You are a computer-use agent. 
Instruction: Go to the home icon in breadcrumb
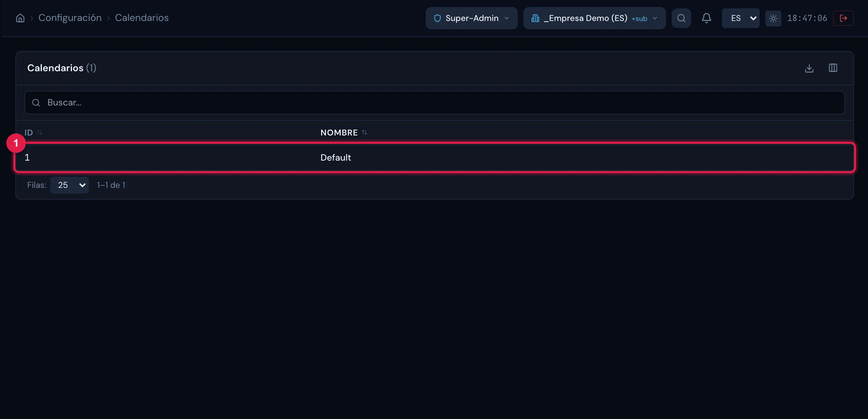click(20, 18)
